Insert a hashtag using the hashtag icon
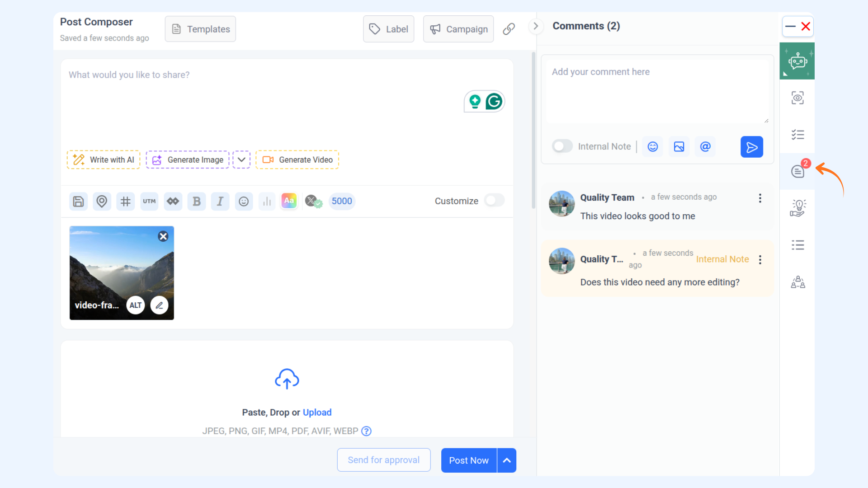This screenshot has width=868, height=488. 126,201
